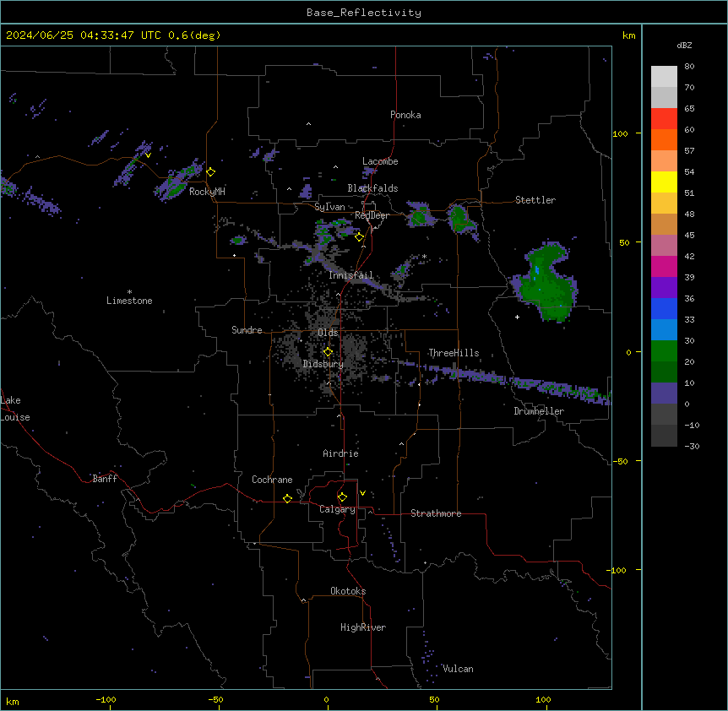Click the Limestone label

point(129,301)
